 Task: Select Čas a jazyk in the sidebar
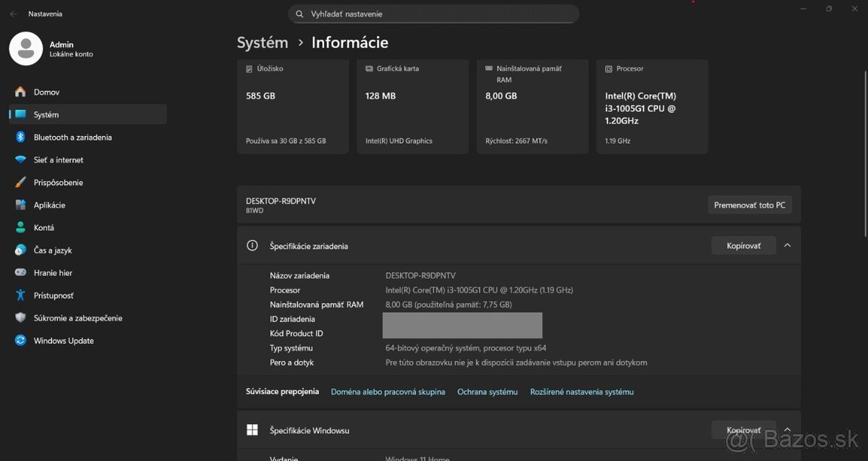[54, 250]
